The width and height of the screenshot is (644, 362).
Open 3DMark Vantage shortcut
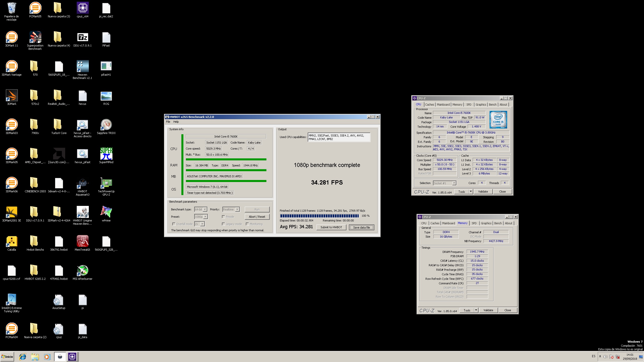[12, 68]
